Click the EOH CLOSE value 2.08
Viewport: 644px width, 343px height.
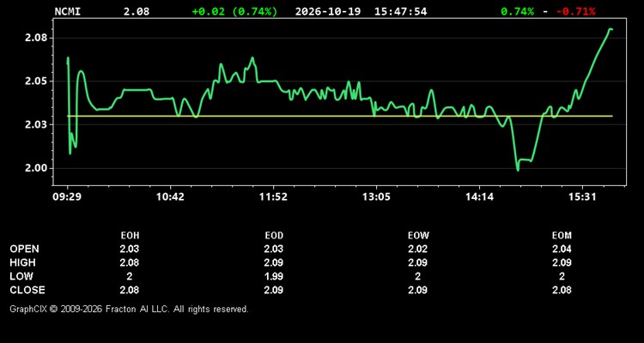[130, 290]
